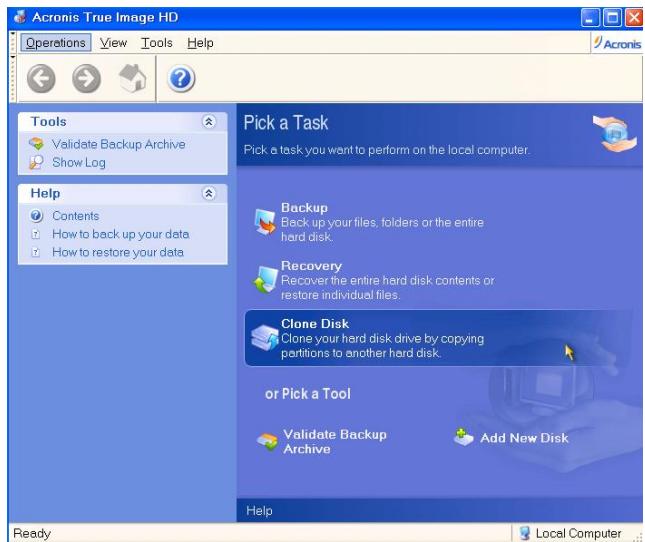Click the Help panel header in sidebar
The width and height of the screenshot is (645, 542).
click(123, 193)
